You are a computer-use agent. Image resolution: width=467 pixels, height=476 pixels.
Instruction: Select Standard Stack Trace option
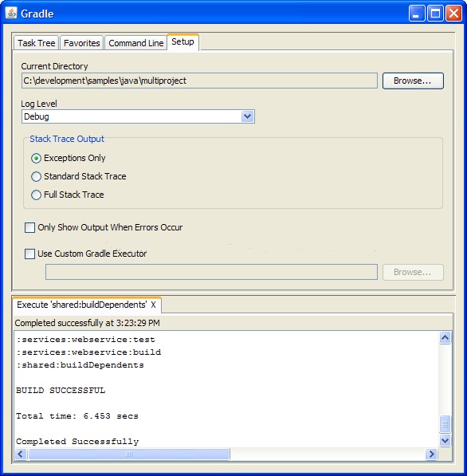point(36,176)
